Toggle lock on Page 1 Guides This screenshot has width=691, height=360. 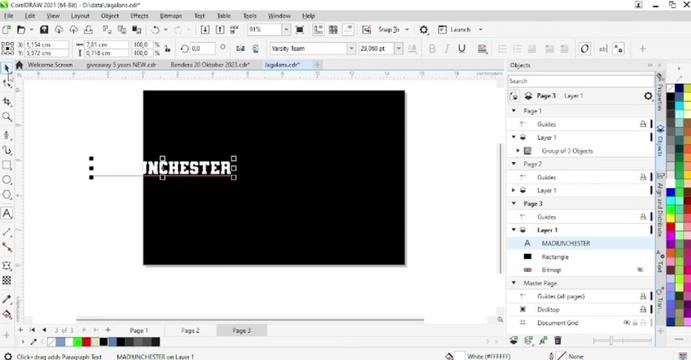(x=643, y=124)
